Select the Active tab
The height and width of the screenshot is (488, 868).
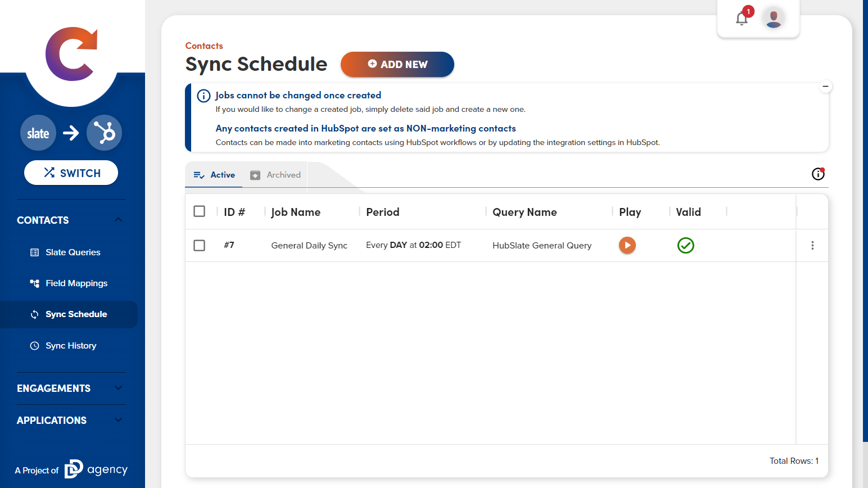point(214,175)
